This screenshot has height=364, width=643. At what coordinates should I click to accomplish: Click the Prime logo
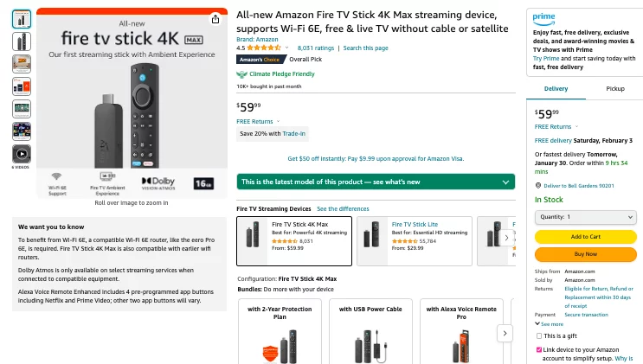[x=543, y=18]
